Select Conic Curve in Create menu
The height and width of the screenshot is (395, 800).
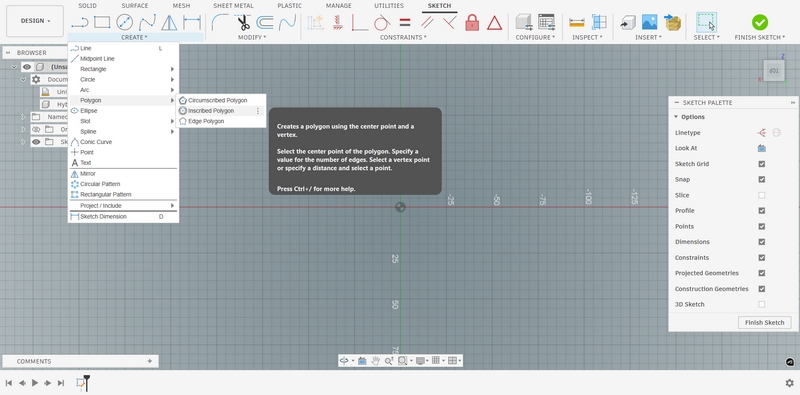(x=123, y=142)
